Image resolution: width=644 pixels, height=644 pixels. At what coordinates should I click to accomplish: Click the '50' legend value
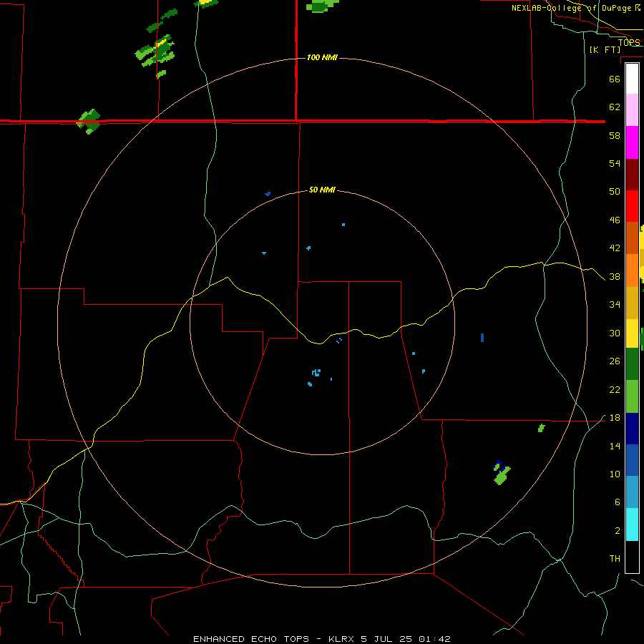pos(615,192)
